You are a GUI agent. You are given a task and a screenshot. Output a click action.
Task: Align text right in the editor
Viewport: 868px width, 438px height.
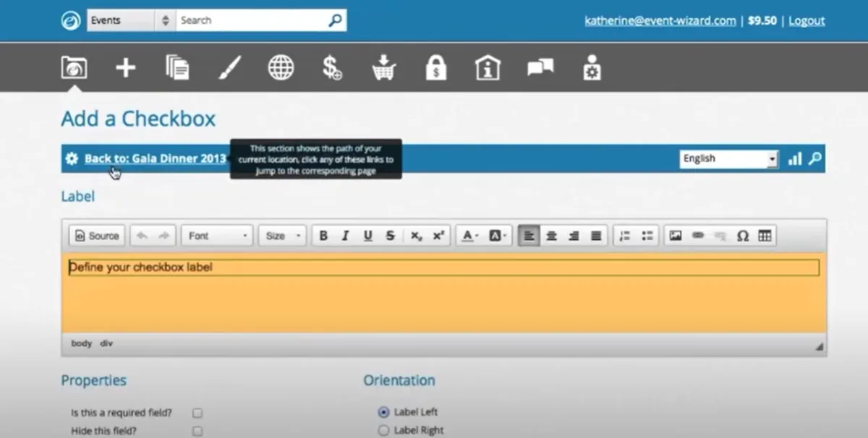tap(574, 236)
